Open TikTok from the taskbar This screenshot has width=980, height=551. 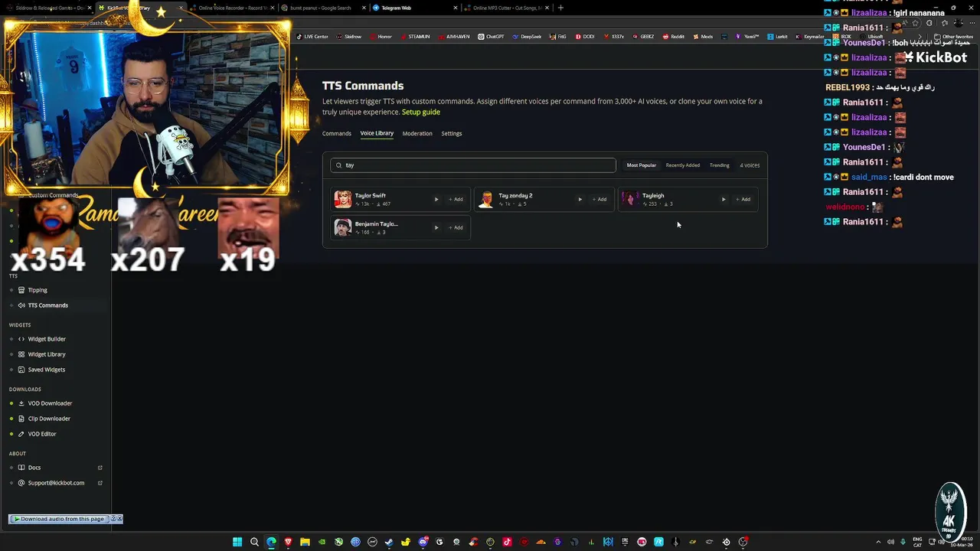(x=507, y=542)
